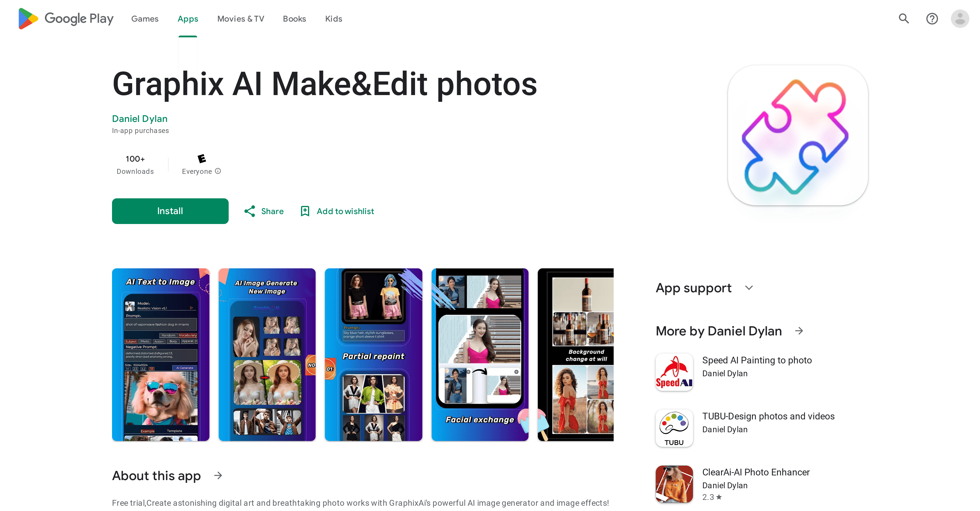
Task: Open the search magnifier icon
Action: click(x=904, y=19)
